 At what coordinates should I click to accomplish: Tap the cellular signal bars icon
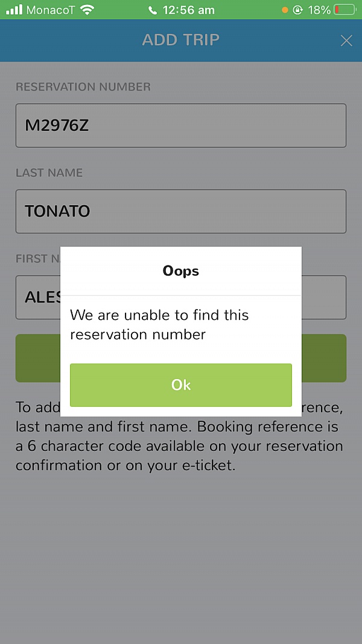pos(14,10)
